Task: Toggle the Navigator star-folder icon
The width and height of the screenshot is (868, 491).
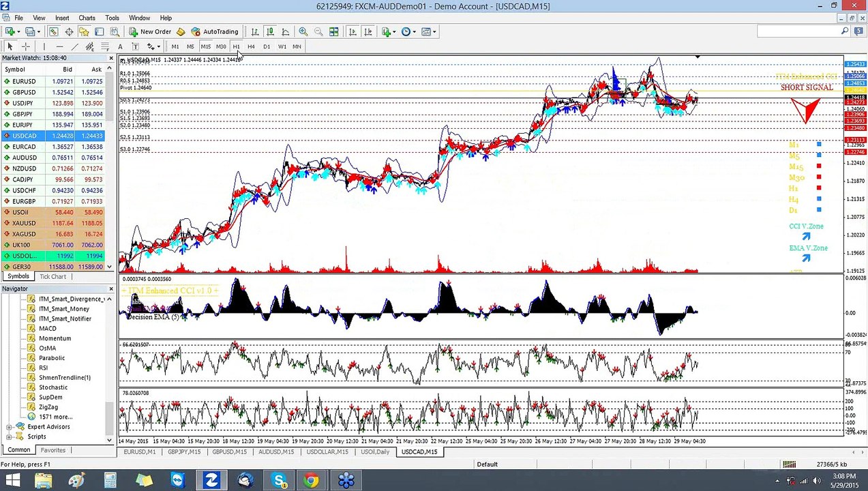Action: tap(84, 31)
